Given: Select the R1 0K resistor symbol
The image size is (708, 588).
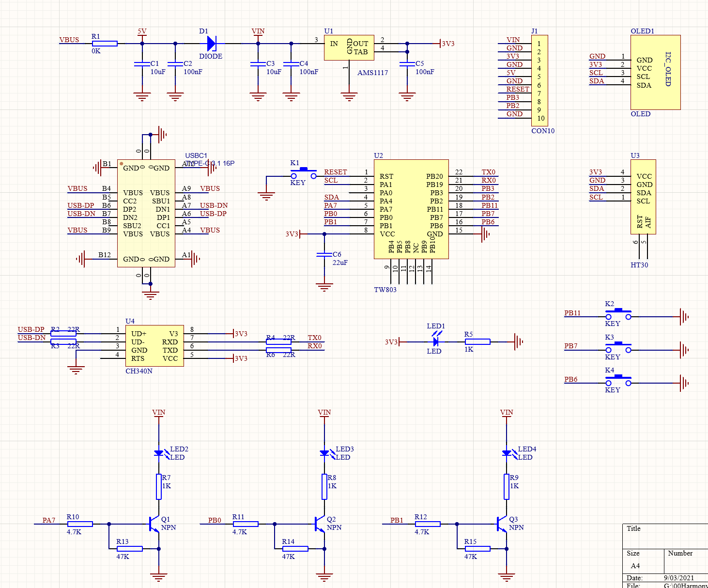Looking at the screenshot, I should click(x=105, y=44).
